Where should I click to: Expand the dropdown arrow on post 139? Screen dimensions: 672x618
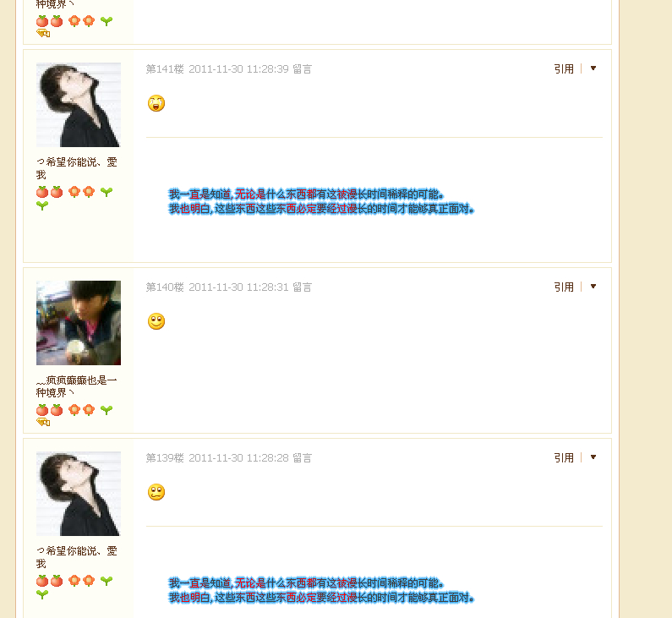tap(593, 457)
